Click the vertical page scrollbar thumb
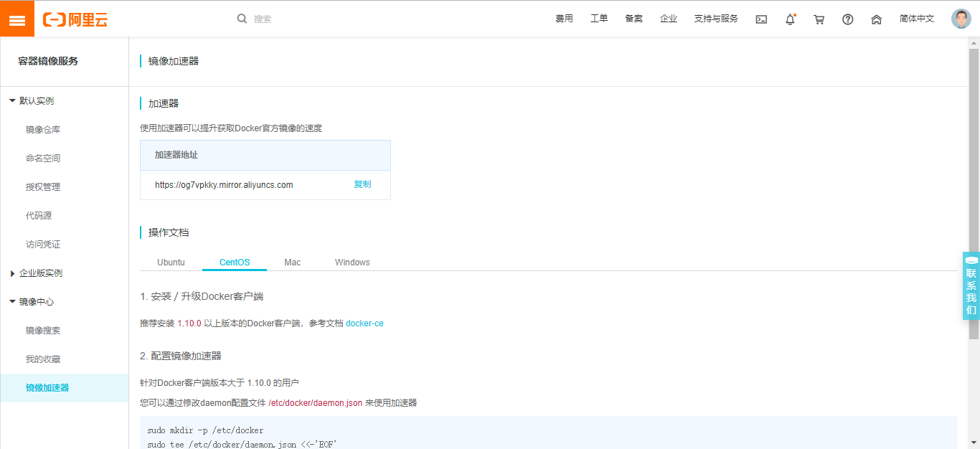The height and width of the screenshot is (449, 980). pyautogui.click(x=974, y=194)
